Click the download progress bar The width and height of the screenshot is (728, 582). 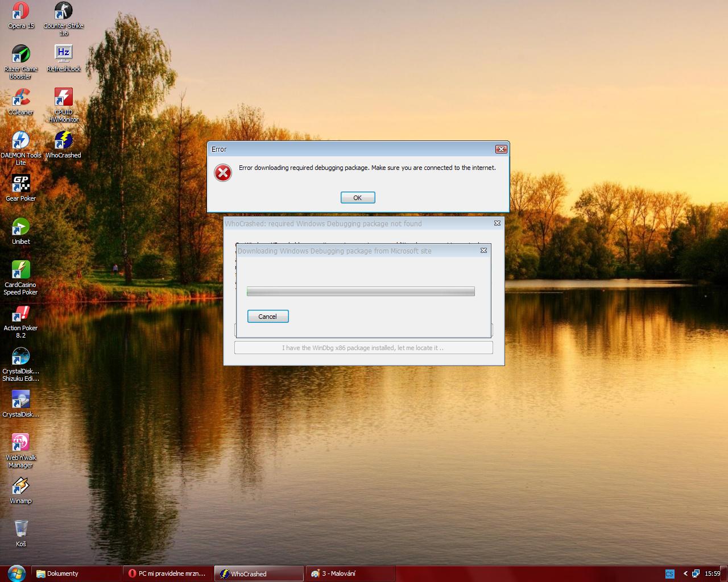point(361,292)
